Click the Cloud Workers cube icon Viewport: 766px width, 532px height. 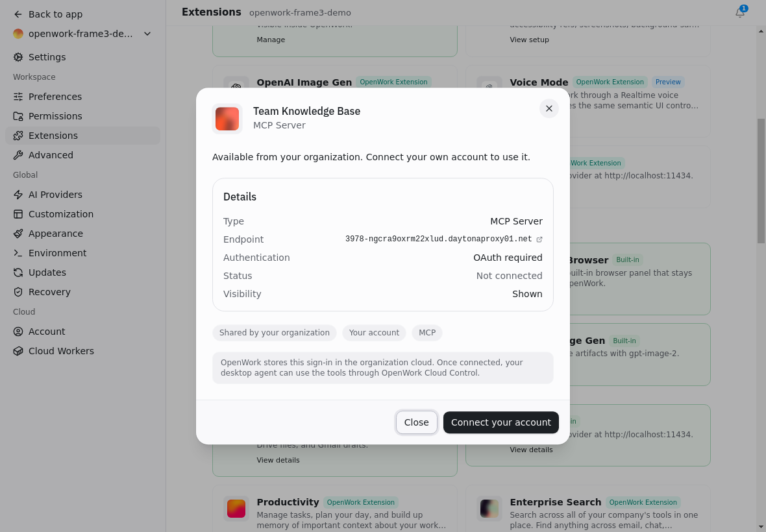click(x=18, y=352)
